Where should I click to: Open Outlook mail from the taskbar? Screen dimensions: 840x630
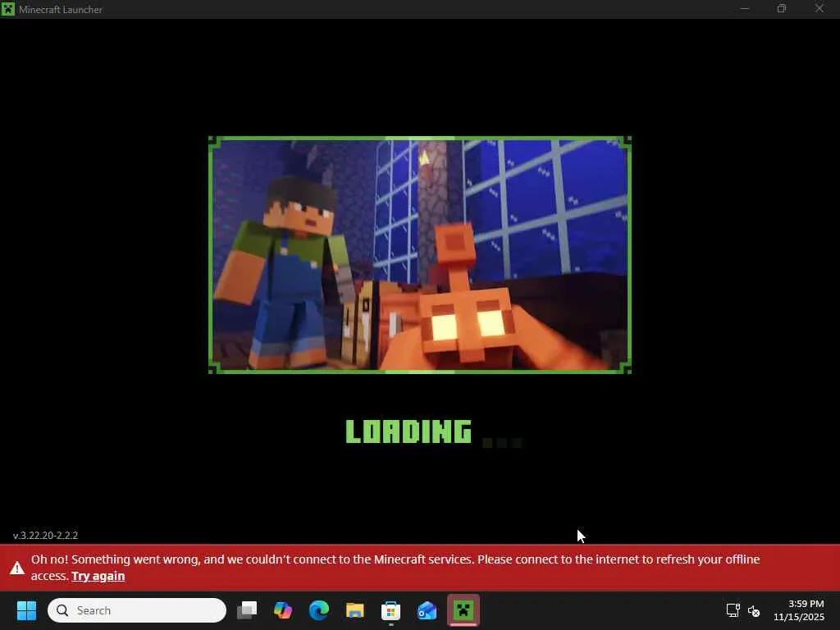(427, 610)
